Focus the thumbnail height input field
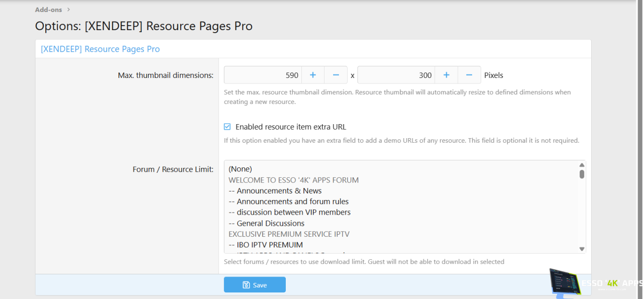644x299 pixels. [396, 75]
